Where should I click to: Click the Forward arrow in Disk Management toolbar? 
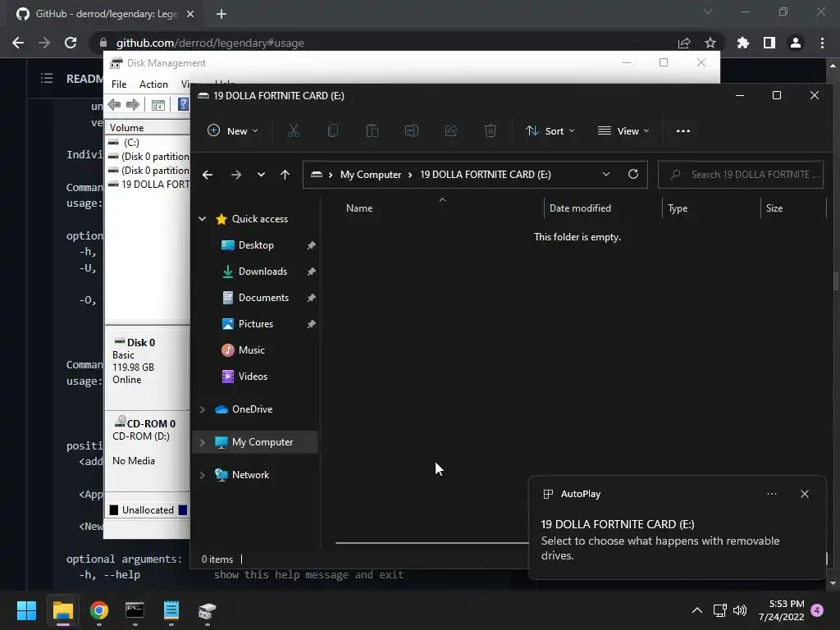pos(132,104)
